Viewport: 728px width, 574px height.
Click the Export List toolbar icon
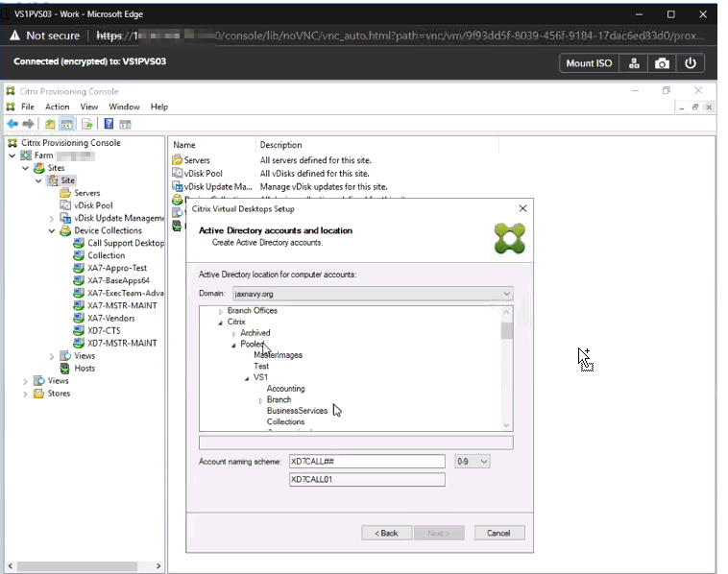pos(87,124)
